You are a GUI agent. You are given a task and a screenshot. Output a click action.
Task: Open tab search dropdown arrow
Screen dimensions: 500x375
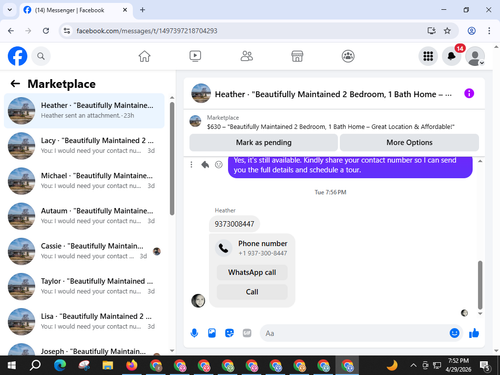pos(10,10)
